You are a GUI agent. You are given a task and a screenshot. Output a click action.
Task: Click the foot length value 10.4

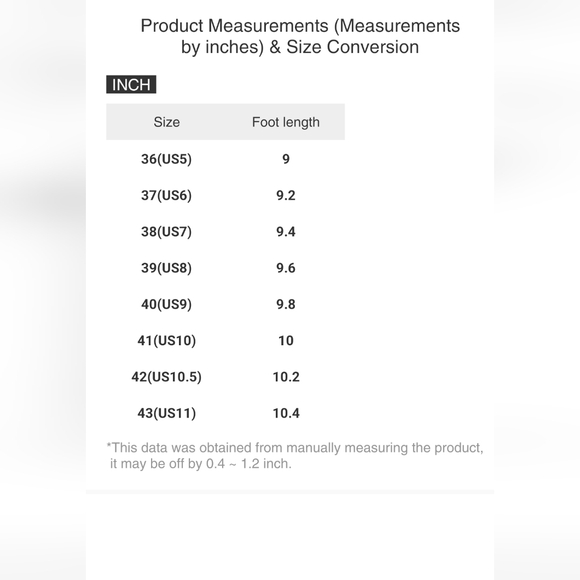click(286, 412)
